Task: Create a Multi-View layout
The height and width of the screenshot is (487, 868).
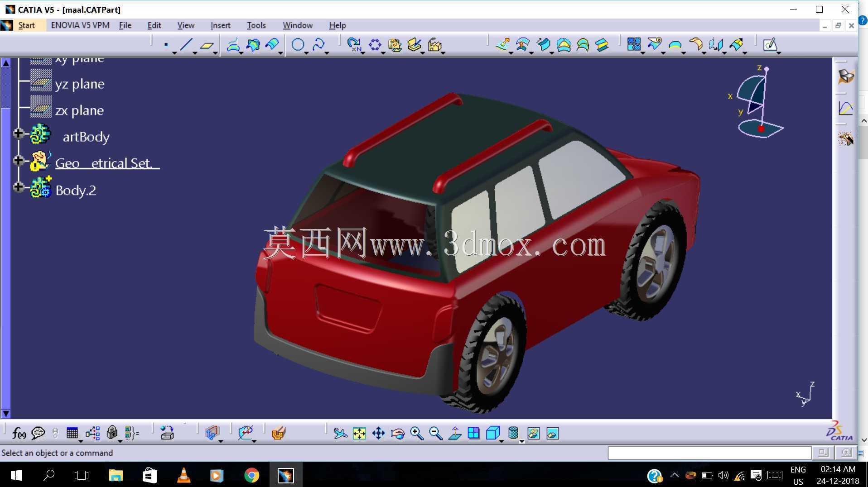Action: 473,433
